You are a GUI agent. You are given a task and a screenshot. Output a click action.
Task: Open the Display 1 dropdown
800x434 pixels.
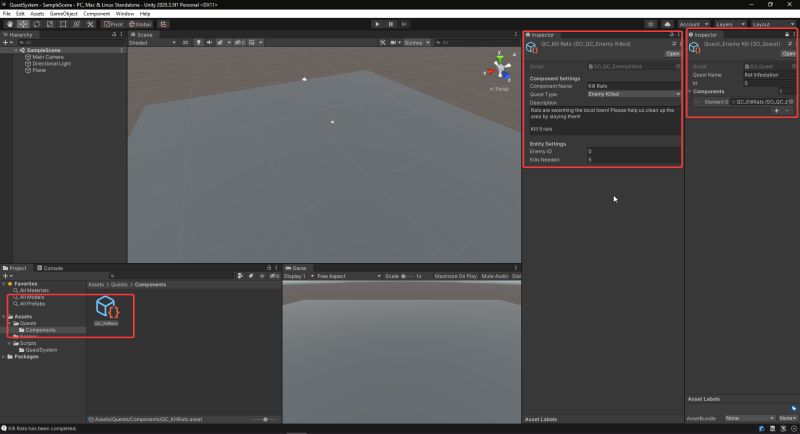(x=299, y=276)
